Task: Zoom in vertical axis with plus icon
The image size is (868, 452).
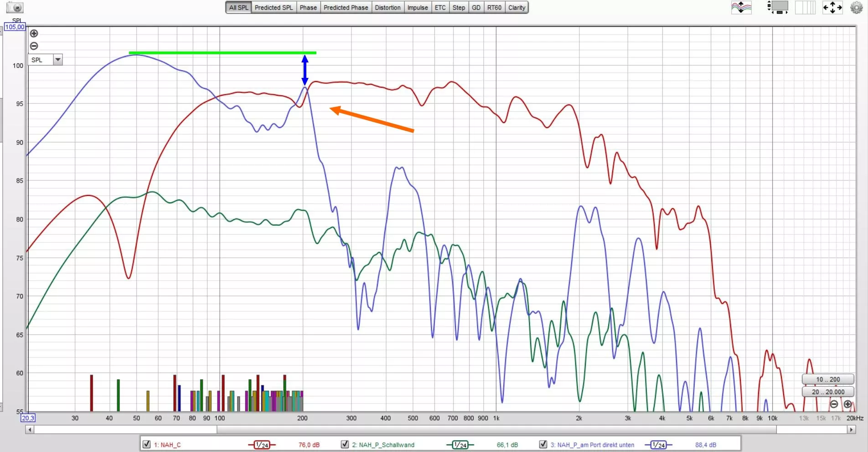Action: pos(34,33)
